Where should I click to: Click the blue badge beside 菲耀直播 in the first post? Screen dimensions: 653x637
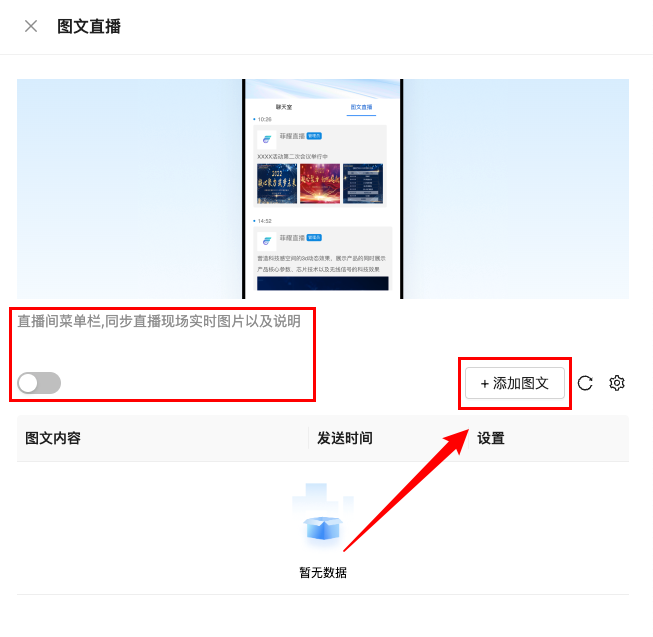pyautogui.click(x=314, y=136)
